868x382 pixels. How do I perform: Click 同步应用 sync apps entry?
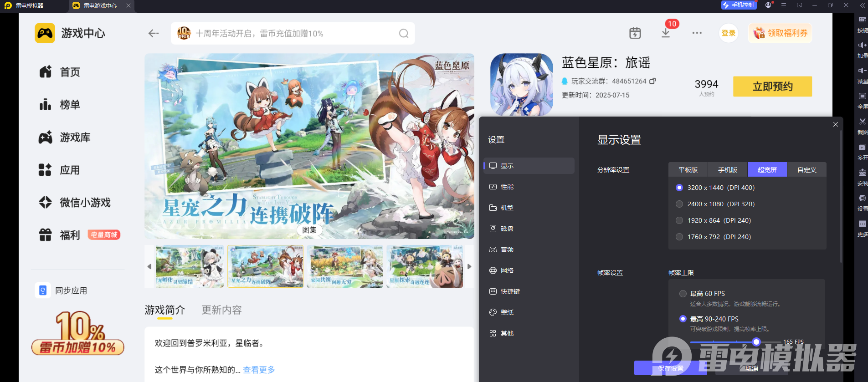(62, 290)
